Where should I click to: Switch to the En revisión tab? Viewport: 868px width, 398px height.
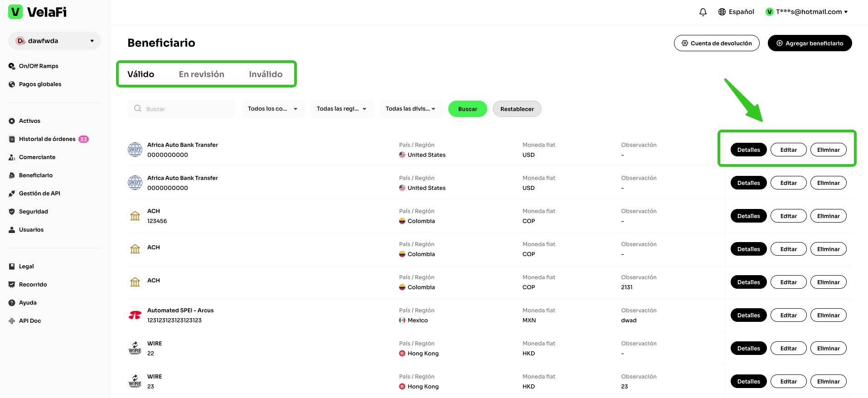click(201, 74)
